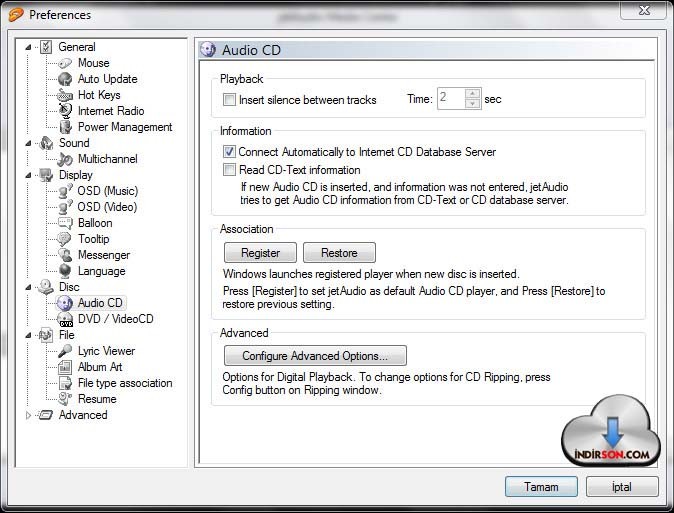Open Balloon display settings
Viewport: 674px width, 513px height.
click(95, 223)
